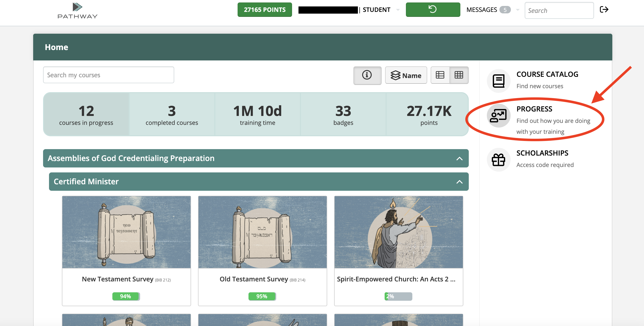Open the Student user dropdown arrow
This screenshot has width=644, height=326.
click(398, 10)
